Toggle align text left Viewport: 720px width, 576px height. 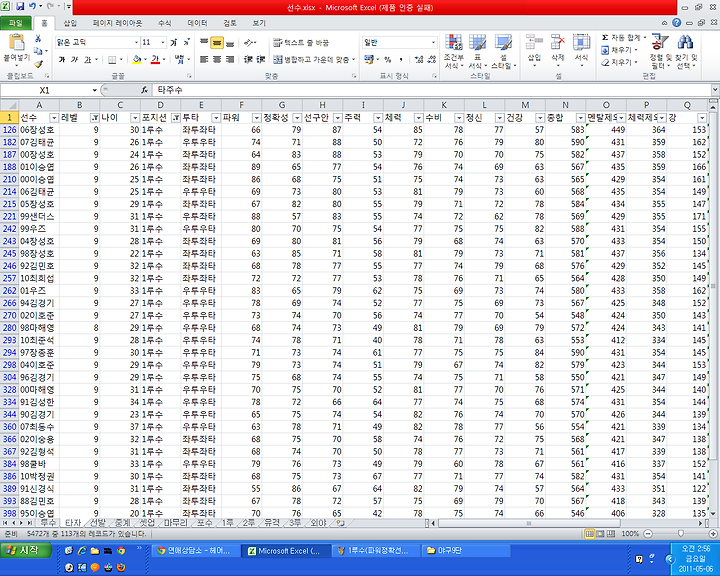tap(204, 59)
